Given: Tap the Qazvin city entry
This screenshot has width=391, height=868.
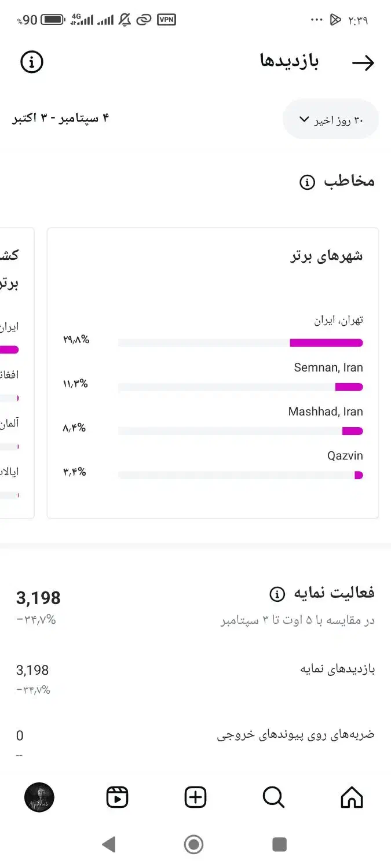Looking at the screenshot, I should 345,456.
